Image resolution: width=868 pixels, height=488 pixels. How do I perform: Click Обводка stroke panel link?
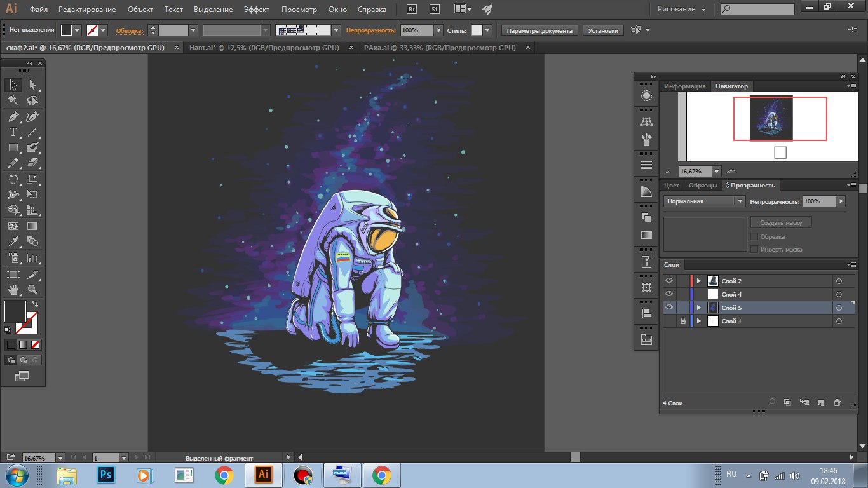(130, 30)
